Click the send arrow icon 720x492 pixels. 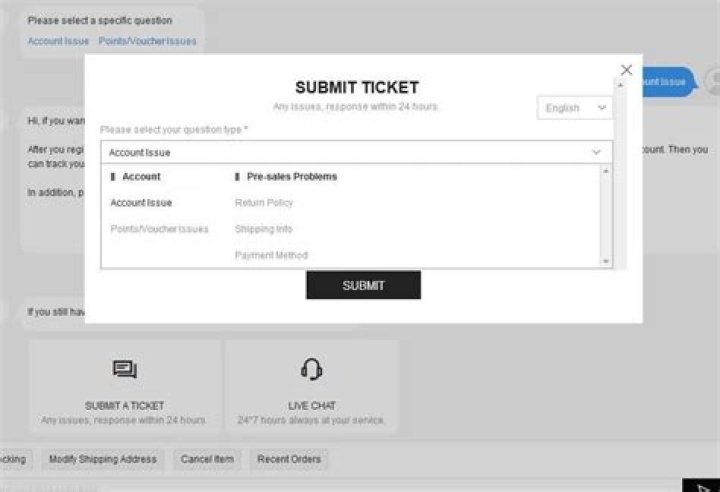(x=703, y=487)
